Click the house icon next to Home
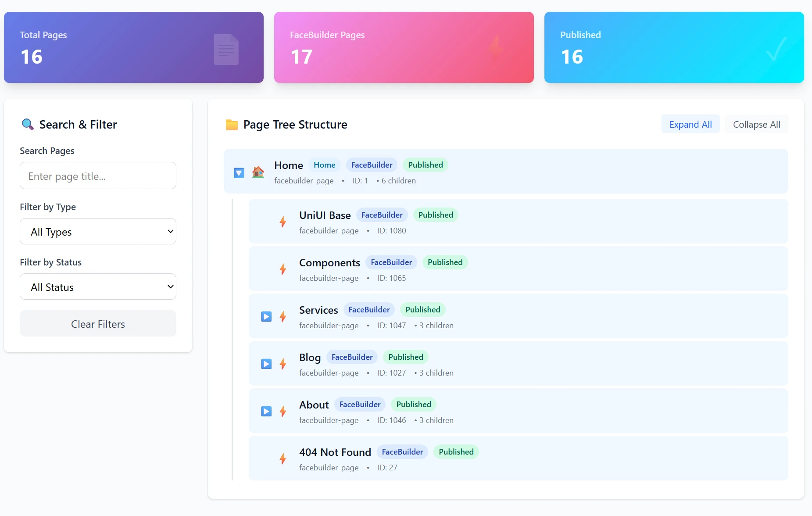This screenshot has height=516, width=812. point(258,172)
